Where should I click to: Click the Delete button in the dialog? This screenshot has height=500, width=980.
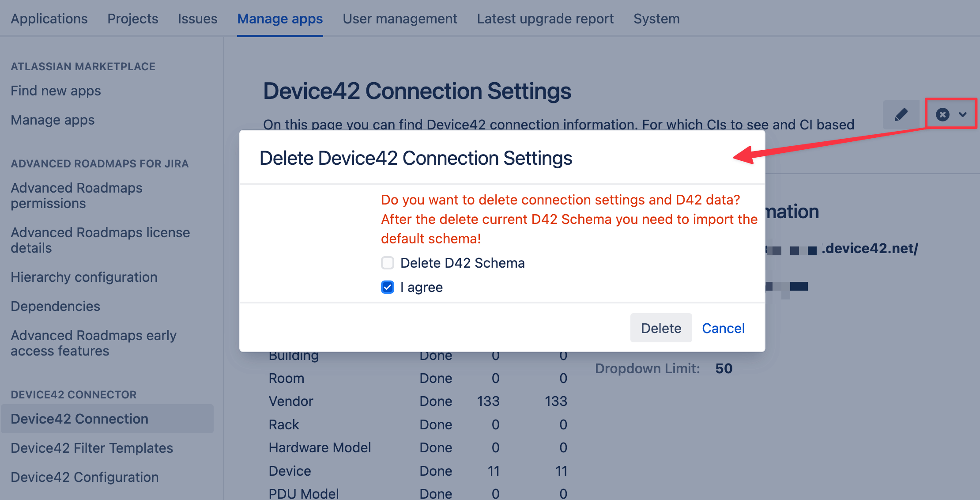(x=660, y=328)
